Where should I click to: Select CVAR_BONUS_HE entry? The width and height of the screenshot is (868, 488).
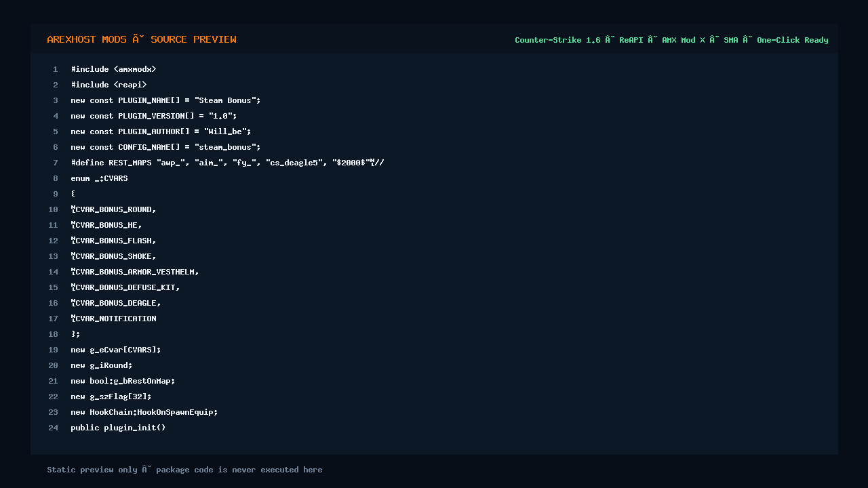(106, 225)
